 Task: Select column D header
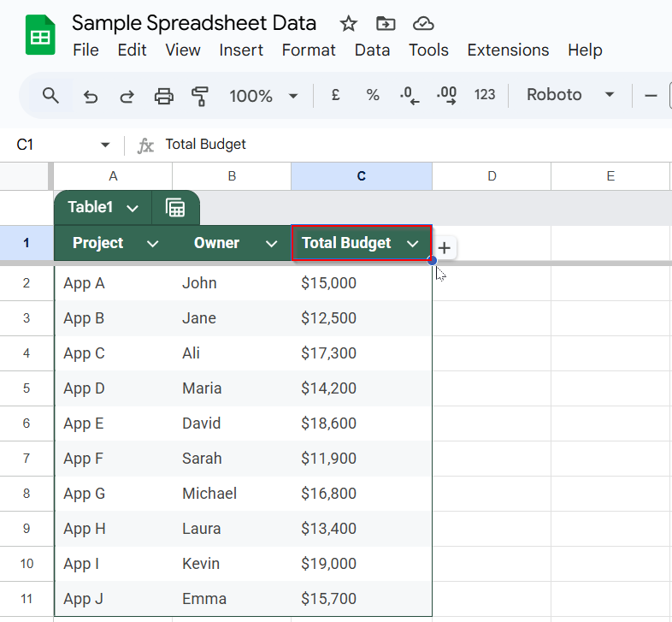(x=492, y=176)
